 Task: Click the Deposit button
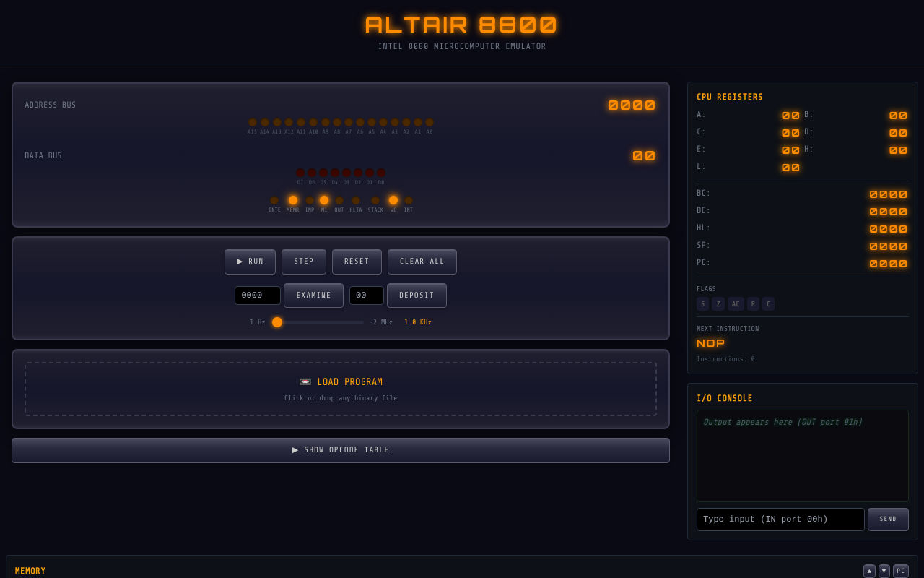[x=417, y=296]
